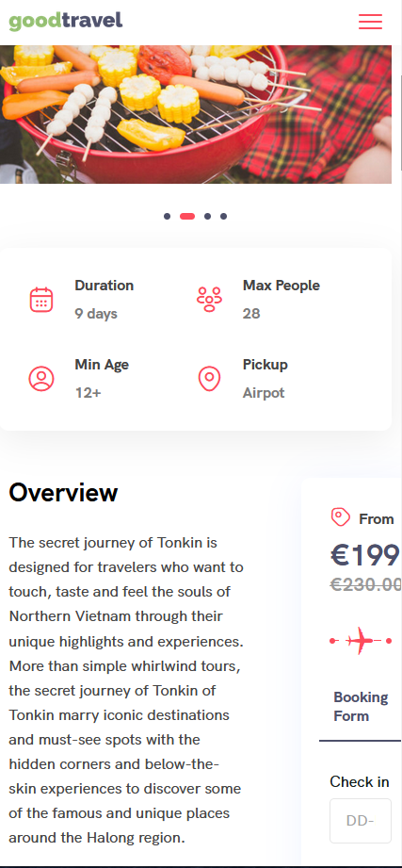Screen dimensions: 402x868
Task: Select the active red carousel indicator
Action: tap(187, 217)
